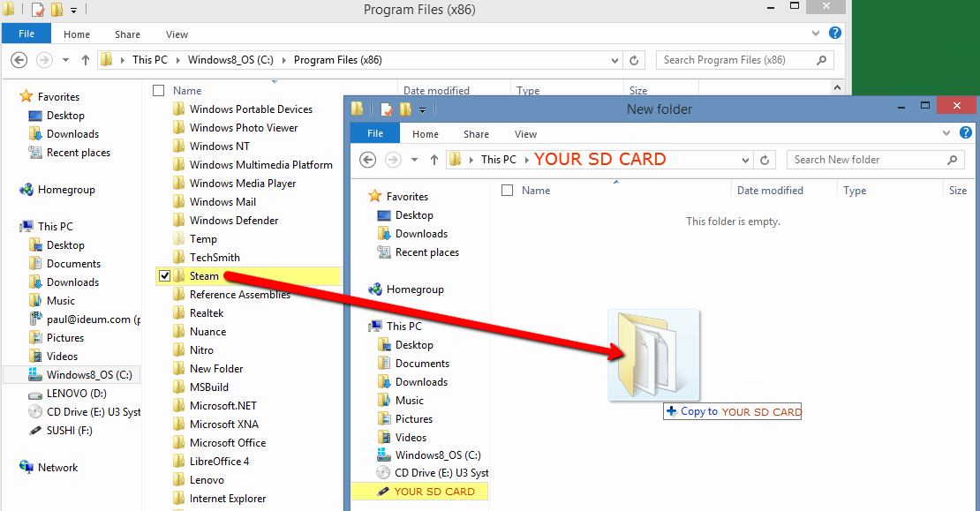The height and width of the screenshot is (511, 980).
Task: Open File menu in New folder window
Action: click(375, 133)
